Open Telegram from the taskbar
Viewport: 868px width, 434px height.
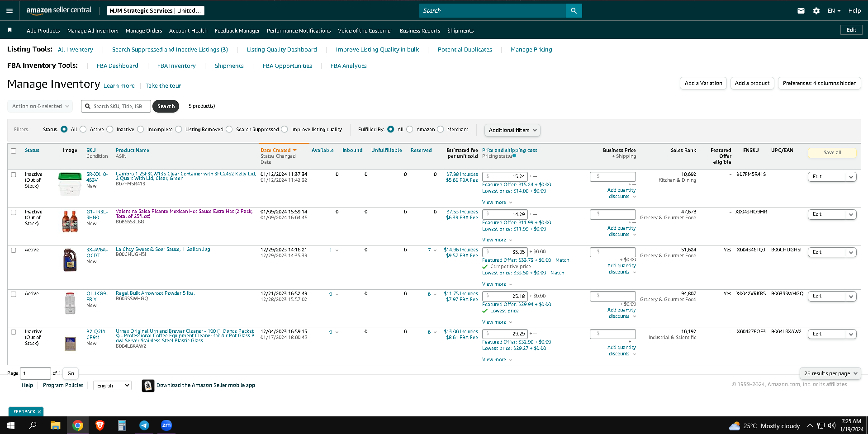click(x=144, y=425)
